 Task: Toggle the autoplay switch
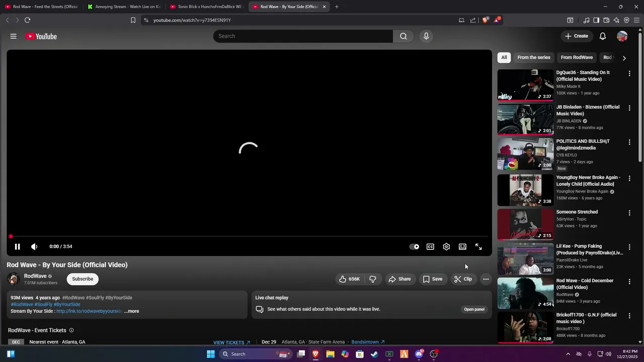(x=414, y=246)
